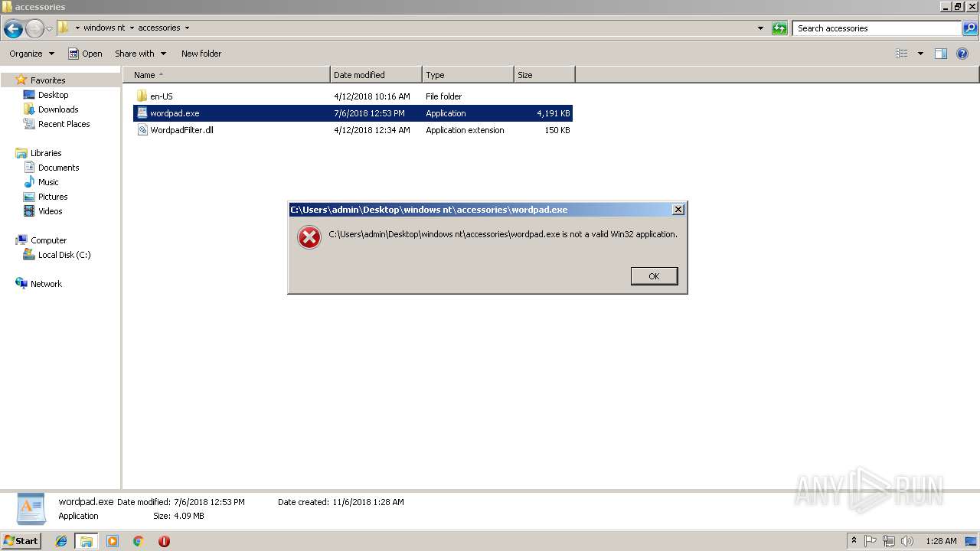Click Favorites in navigation pane
This screenshot has width=980, height=551.
pos(47,80)
